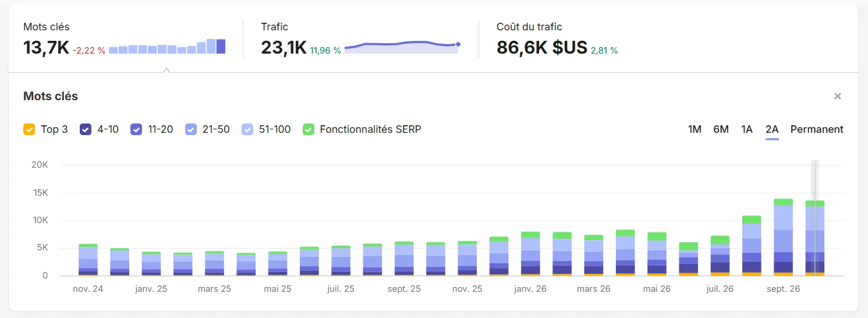Uncheck the Top 3 checkbox
The height and width of the screenshot is (318, 868).
29,129
